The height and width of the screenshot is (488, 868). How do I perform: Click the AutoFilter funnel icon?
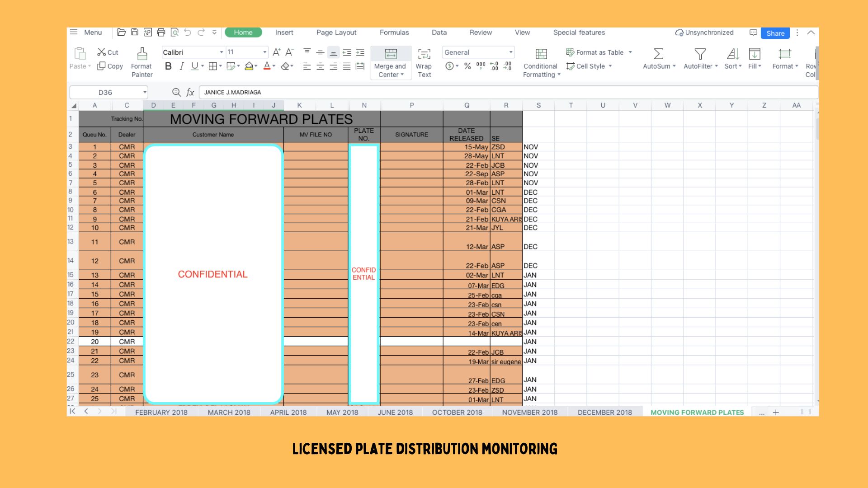700,54
